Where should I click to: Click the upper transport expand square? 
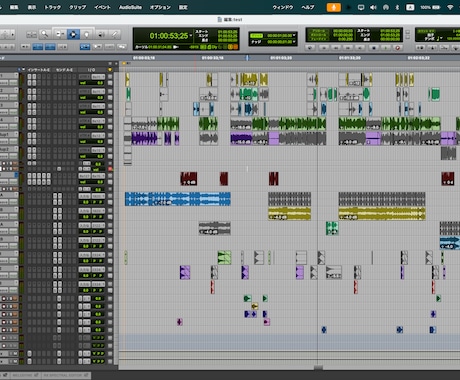pos(408,32)
